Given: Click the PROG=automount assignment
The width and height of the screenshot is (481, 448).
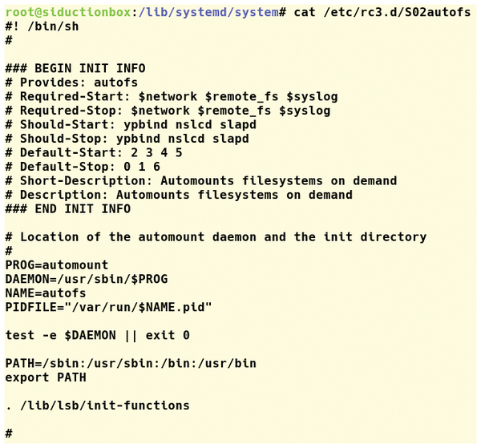Looking at the screenshot, I should (57, 265).
